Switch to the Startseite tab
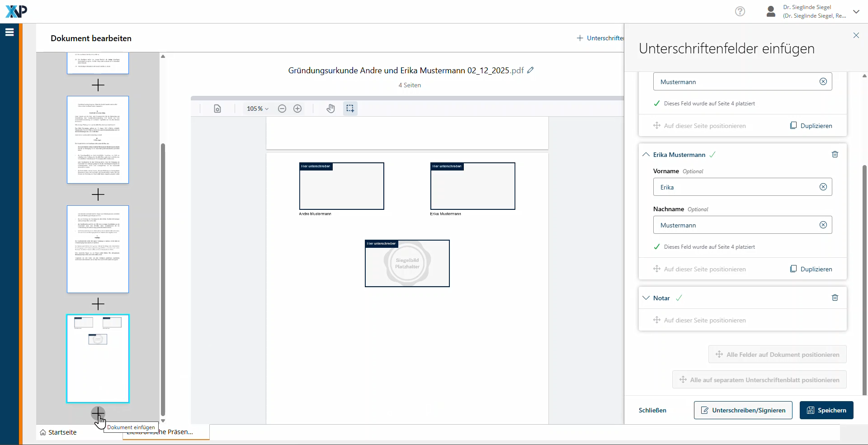Viewport: 868px width, 445px height. tap(58, 432)
